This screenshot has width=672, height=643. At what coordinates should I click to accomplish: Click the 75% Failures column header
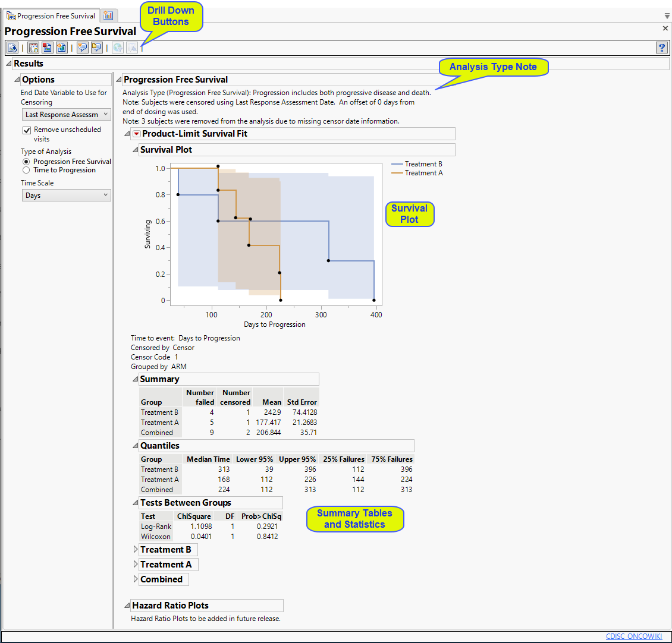(x=392, y=459)
